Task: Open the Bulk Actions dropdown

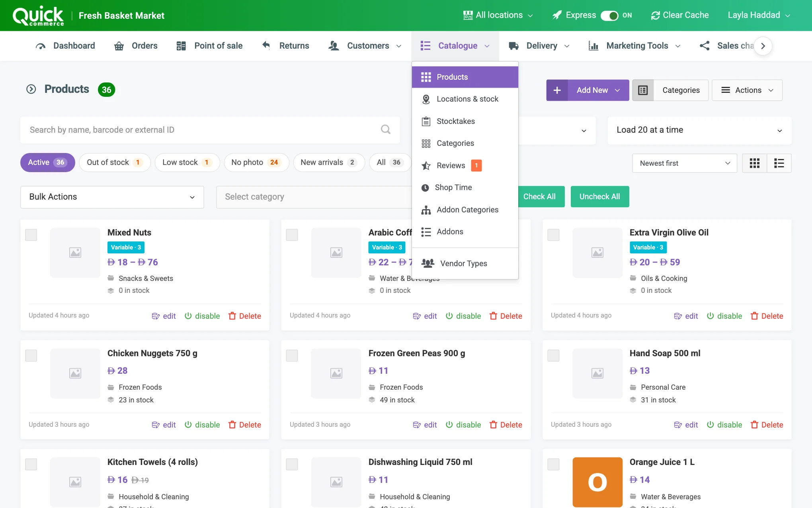Action: [x=112, y=197]
